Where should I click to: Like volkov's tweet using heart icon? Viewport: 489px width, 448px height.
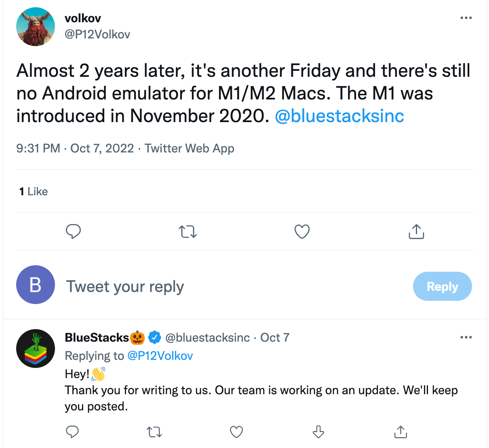click(301, 231)
